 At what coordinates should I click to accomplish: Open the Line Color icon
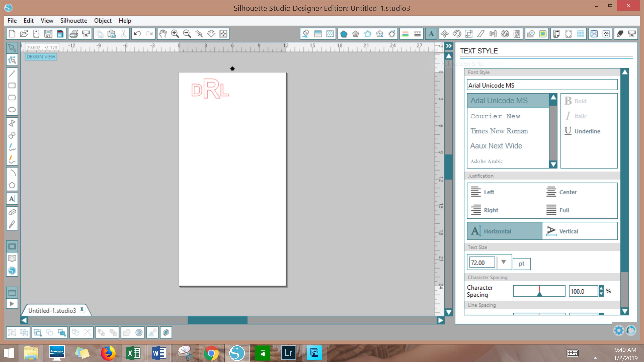tap(405, 34)
